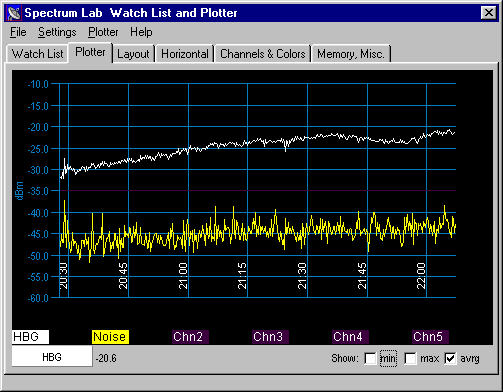Open the Horizontal tab
This screenshot has height=392, width=503.
(185, 54)
